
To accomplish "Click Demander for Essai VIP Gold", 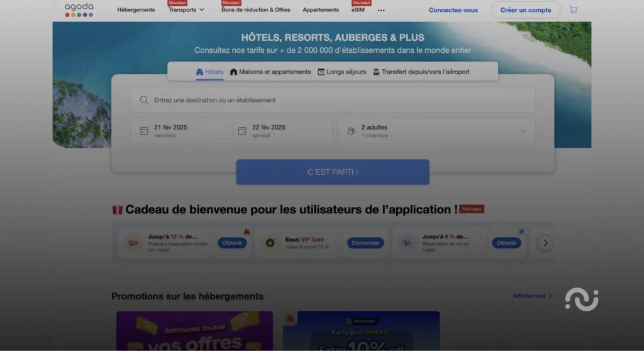I will point(365,243).
